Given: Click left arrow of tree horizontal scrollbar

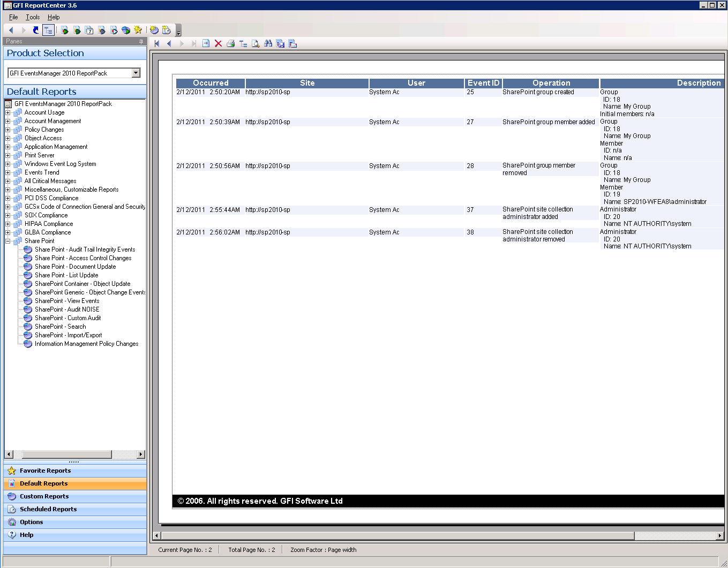Looking at the screenshot, I should pos(9,455).
